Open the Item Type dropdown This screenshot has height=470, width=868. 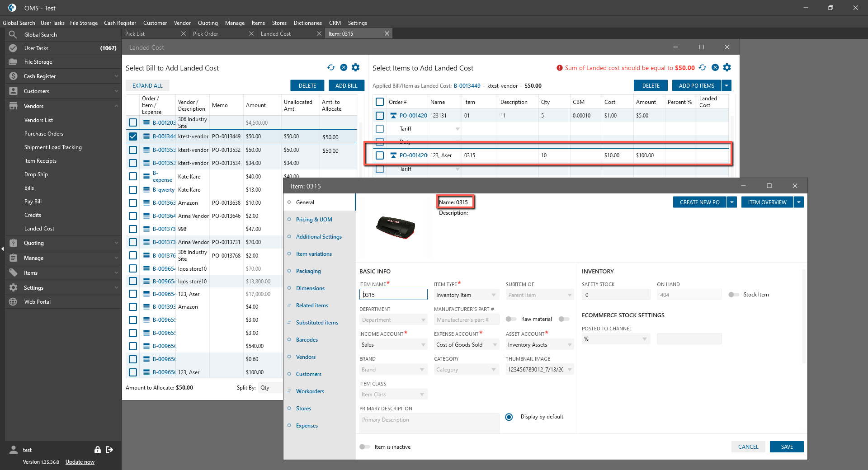[x=466, y=295]
